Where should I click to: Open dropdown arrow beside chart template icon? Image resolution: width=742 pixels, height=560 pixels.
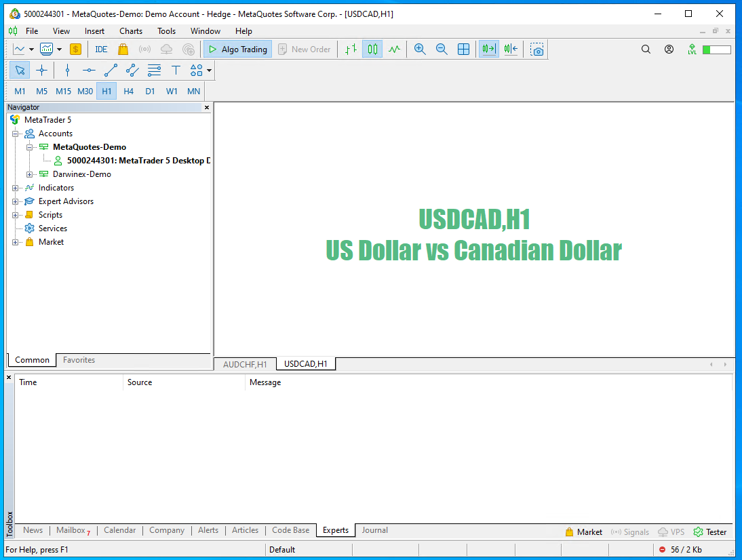tap(59, 49)
